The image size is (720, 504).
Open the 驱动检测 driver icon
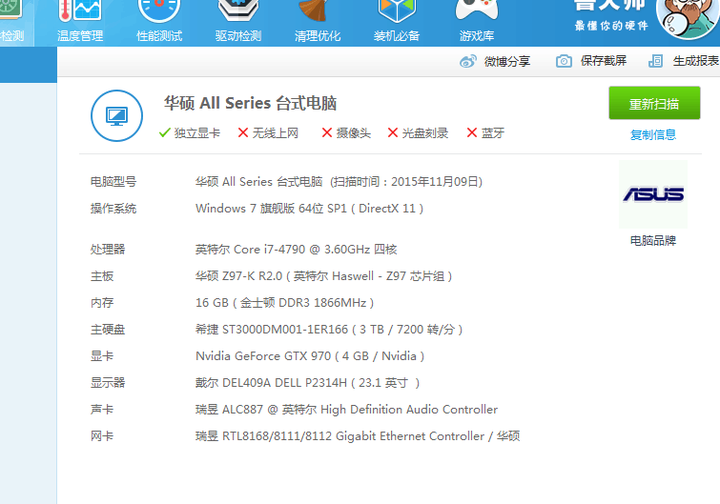pyautogui.click(x=238, y=10)
